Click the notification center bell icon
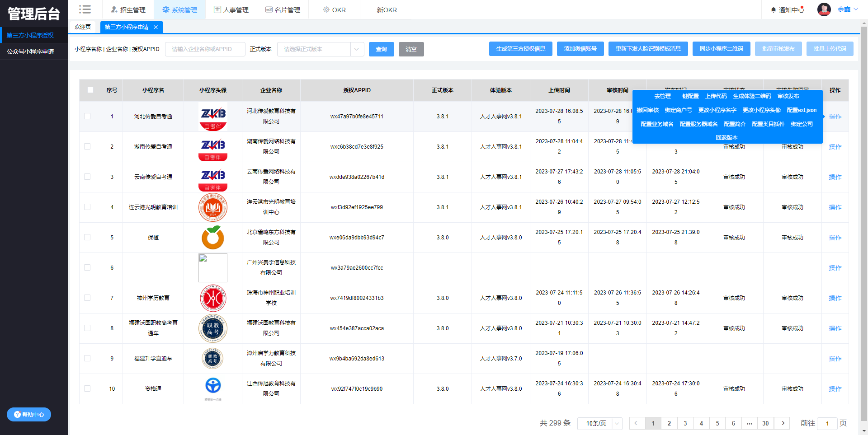Image resolution: width=868 pixels, height=435 pixels. [x=774, y=10]
